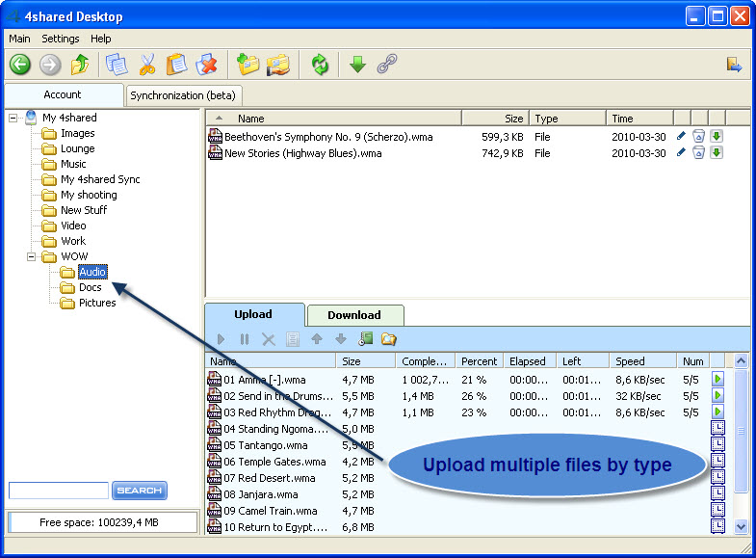Download Beethoven's Symphony file with green arrow
756x558 pixels.
pos(717,137)
